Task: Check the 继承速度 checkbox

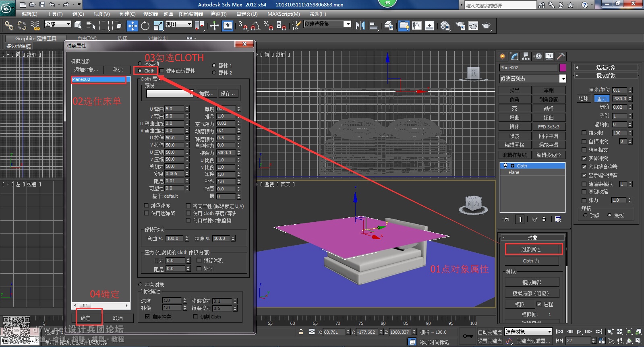Action: [147, 206]
